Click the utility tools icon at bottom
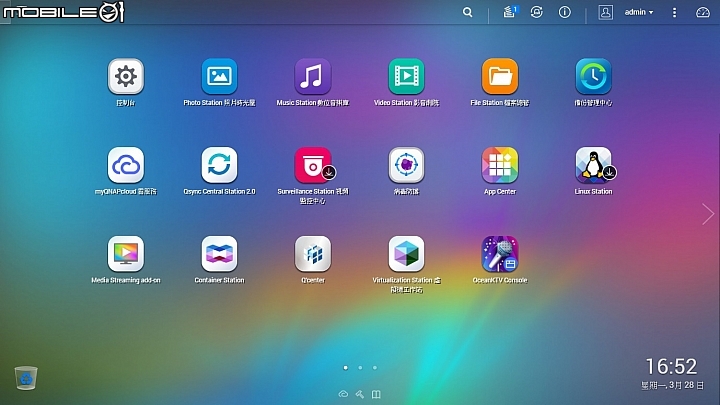Screen dimensions: 720x405 [x=360, y=394]
